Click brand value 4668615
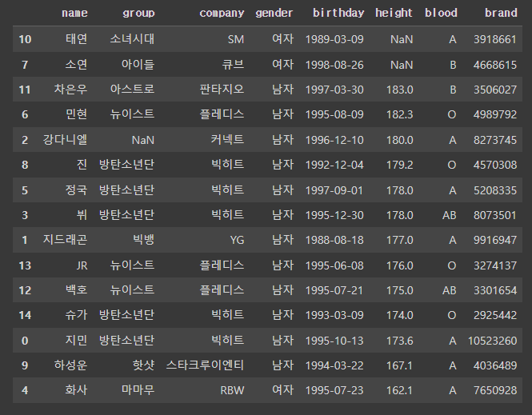The width and height of the screenshot is (532, 415). pos(495,65)
